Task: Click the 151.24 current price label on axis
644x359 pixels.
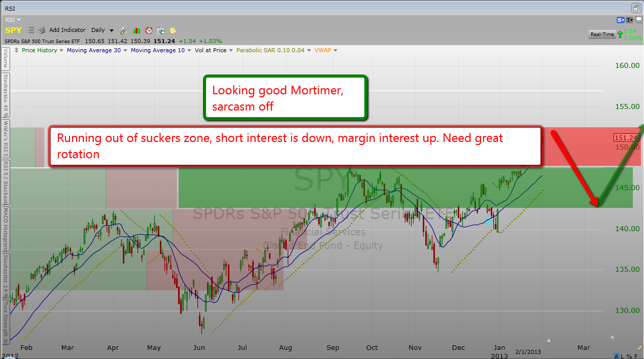Action: [x=625, y=137]
